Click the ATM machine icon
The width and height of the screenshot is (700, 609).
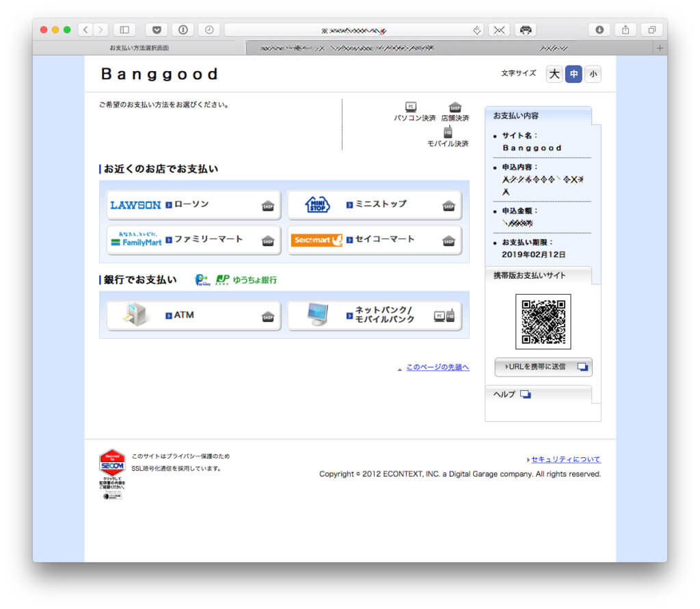click(x=135, y=315)
